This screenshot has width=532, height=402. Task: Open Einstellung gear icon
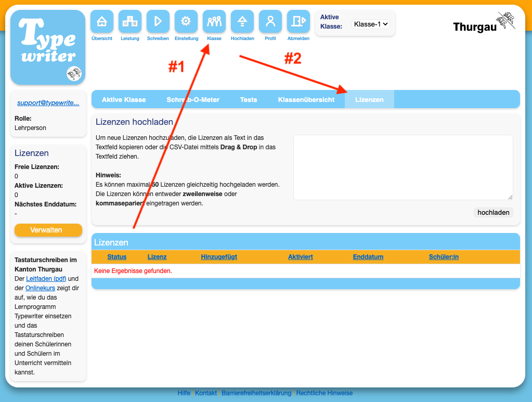186,21
